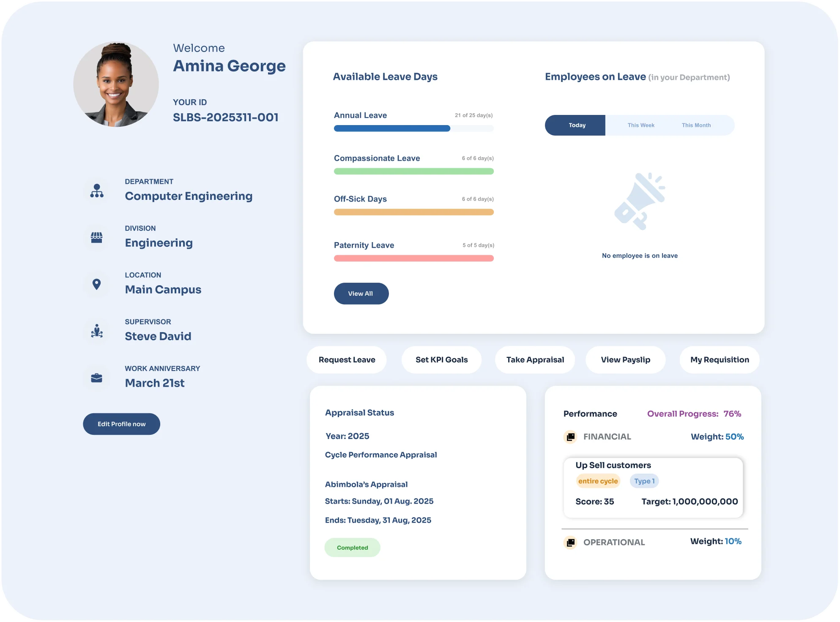The image size is (840, 622).
Task: Switch to the This Month tab
Action: click(x=696, y=125)
